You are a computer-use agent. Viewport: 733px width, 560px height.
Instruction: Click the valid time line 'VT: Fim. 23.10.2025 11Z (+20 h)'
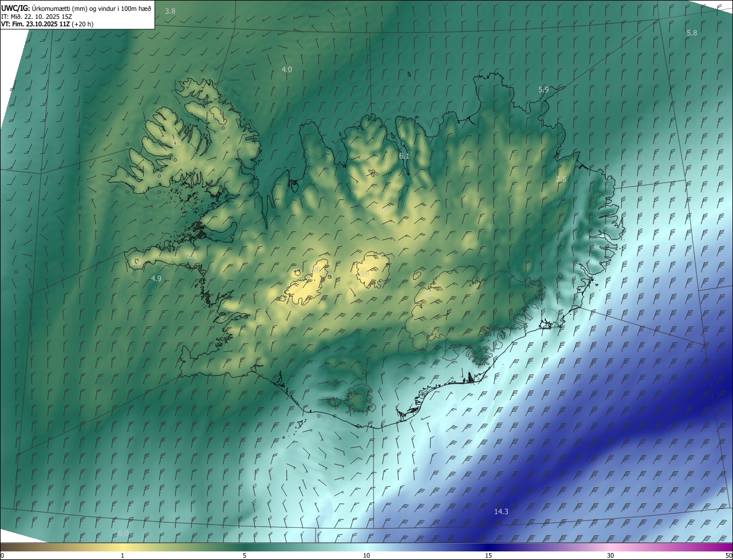47,24
